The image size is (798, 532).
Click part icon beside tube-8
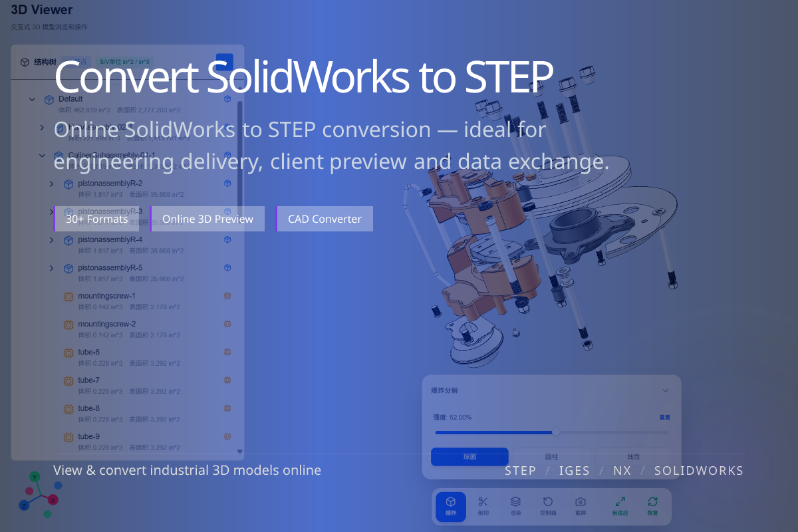point(68,409)
